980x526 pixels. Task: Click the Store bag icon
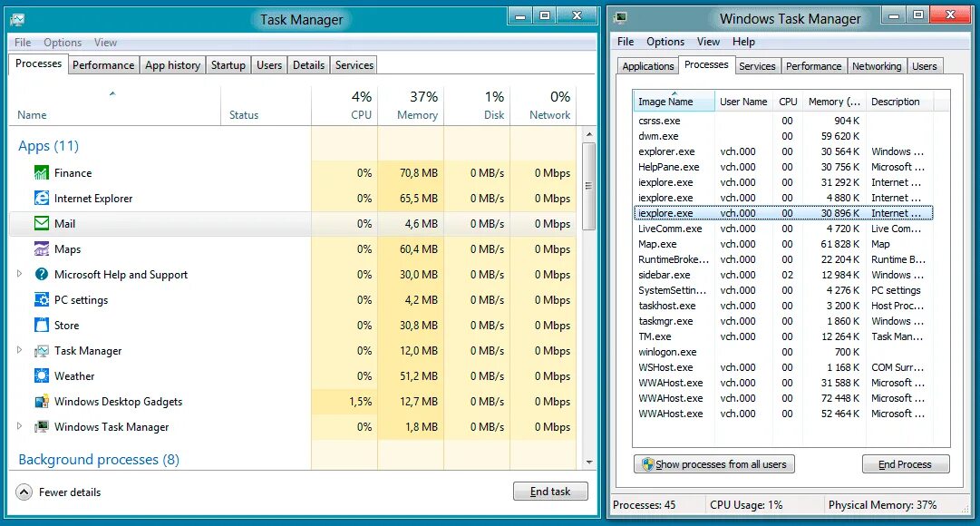(x=42, y=326)
